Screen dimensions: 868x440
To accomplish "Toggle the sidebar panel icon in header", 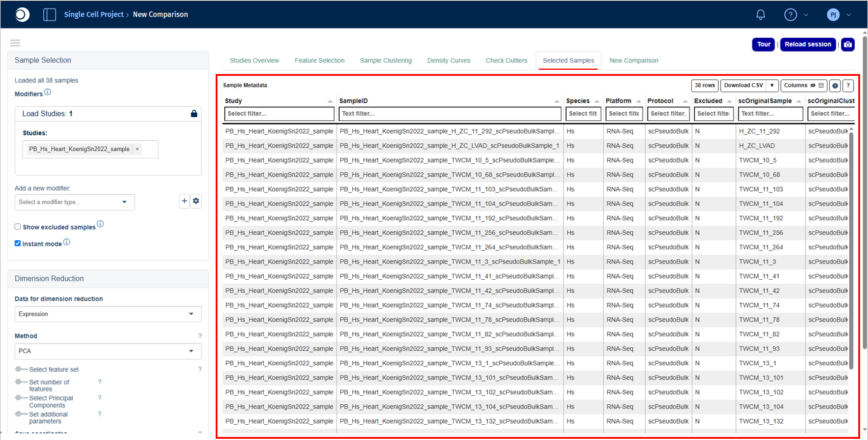I will [x=50, y=15].
